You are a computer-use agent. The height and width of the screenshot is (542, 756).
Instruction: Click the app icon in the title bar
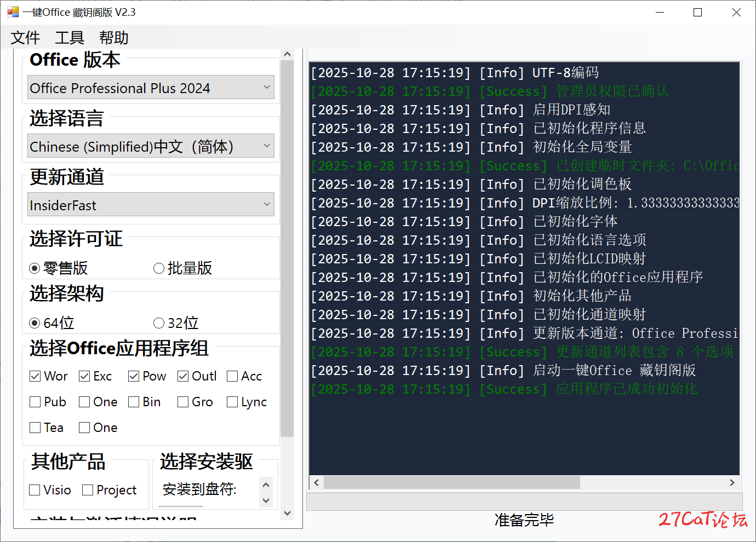pyautogui.click(x=13, y=12)
